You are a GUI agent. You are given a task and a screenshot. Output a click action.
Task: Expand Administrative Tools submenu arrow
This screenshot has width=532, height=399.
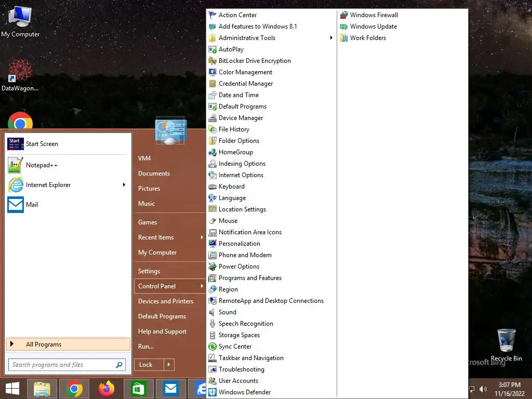coord(331,37)
